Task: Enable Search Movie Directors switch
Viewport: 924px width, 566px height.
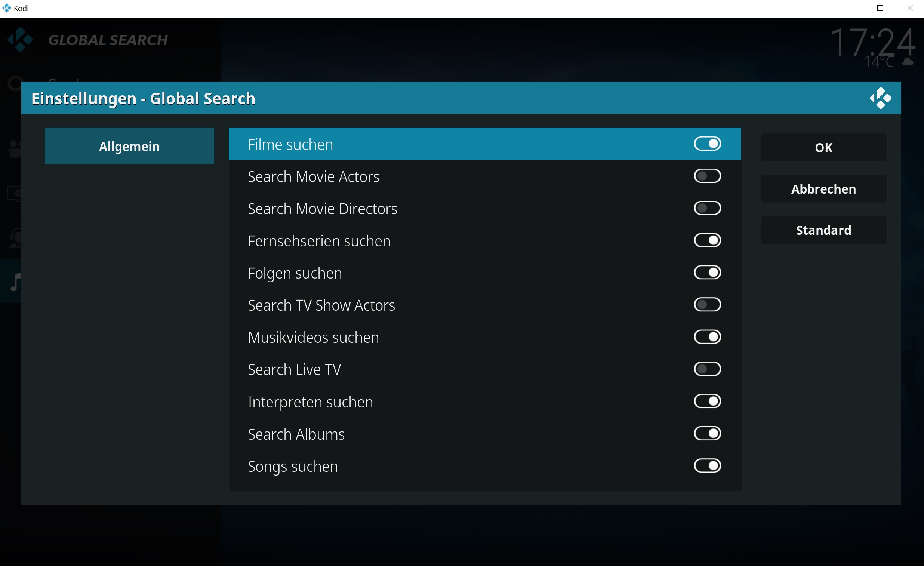Action: [707, 208]
